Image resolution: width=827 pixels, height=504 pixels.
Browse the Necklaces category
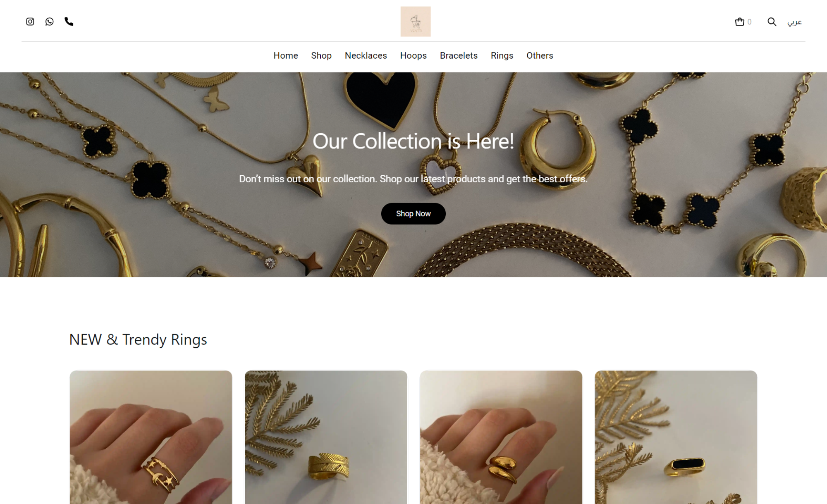tap(366, 55)
